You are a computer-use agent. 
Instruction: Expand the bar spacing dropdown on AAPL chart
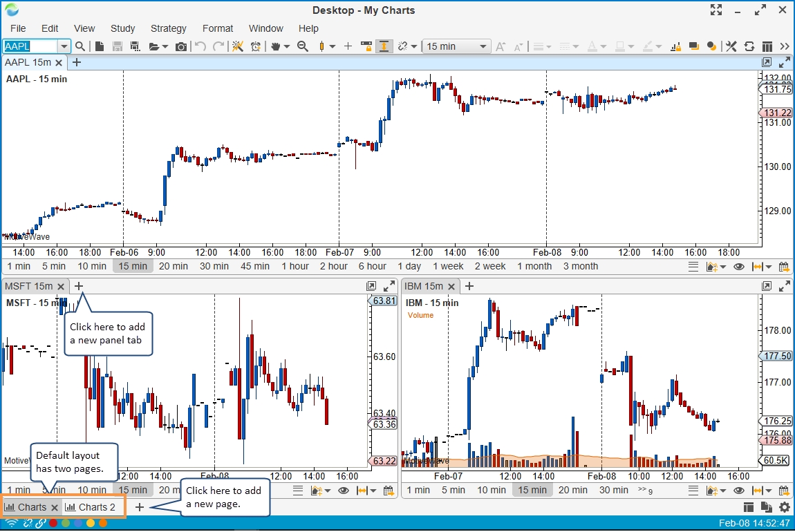769,267
